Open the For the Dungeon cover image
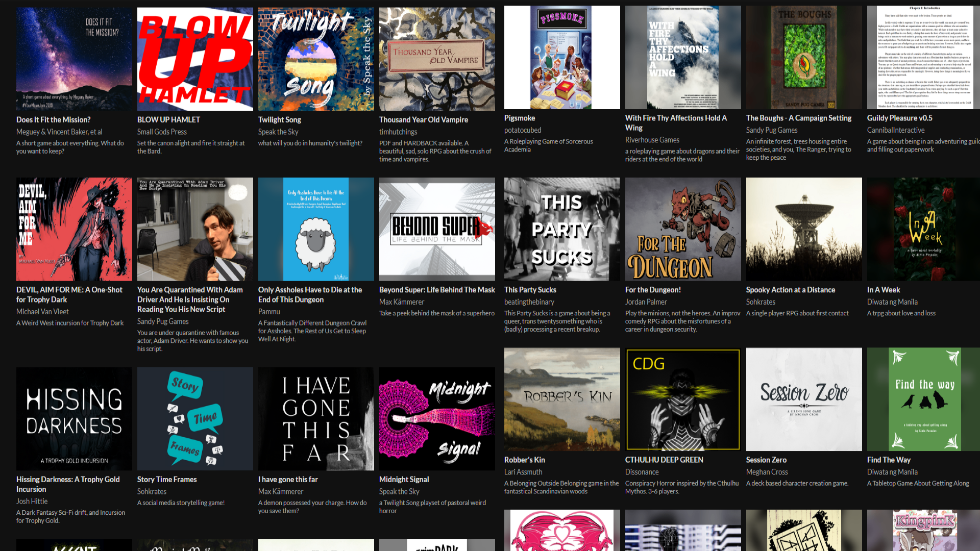Viewport: 980px width, 551px height. (683, 229)
